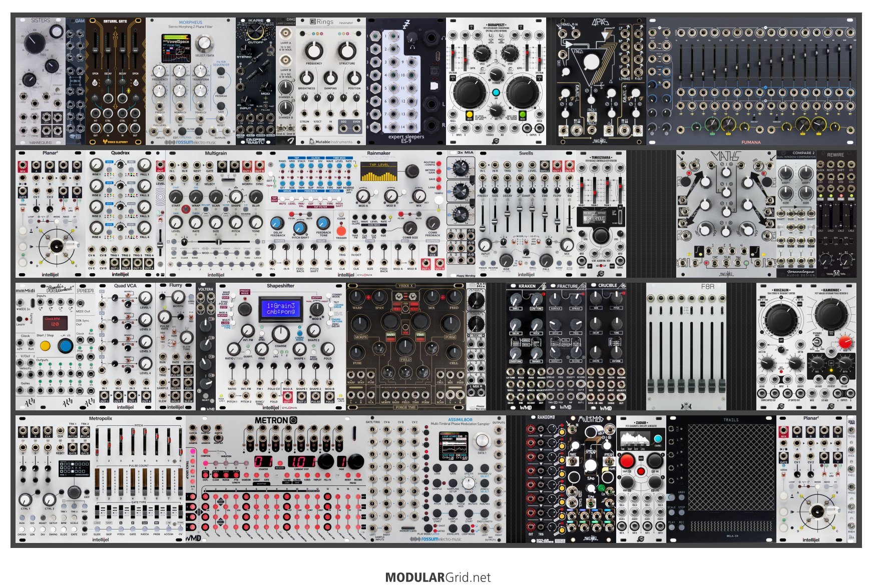Select the Flurry module
The width and height of the screenshot is (877, 588).
tap(175, 346)
